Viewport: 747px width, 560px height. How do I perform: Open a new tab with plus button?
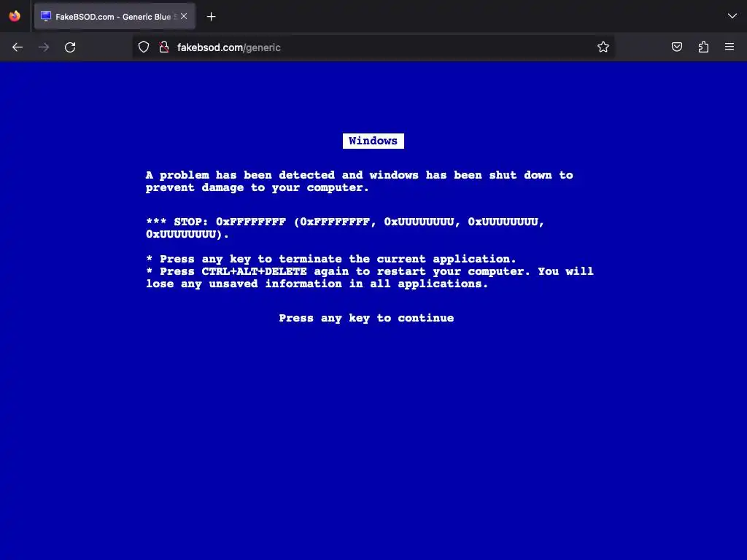(x=212, y=17)
